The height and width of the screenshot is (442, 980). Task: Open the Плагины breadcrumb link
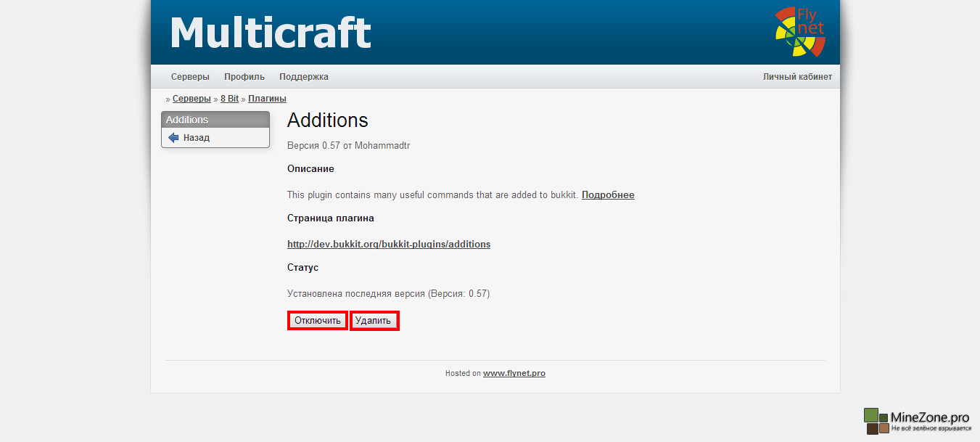pos(267,99)
